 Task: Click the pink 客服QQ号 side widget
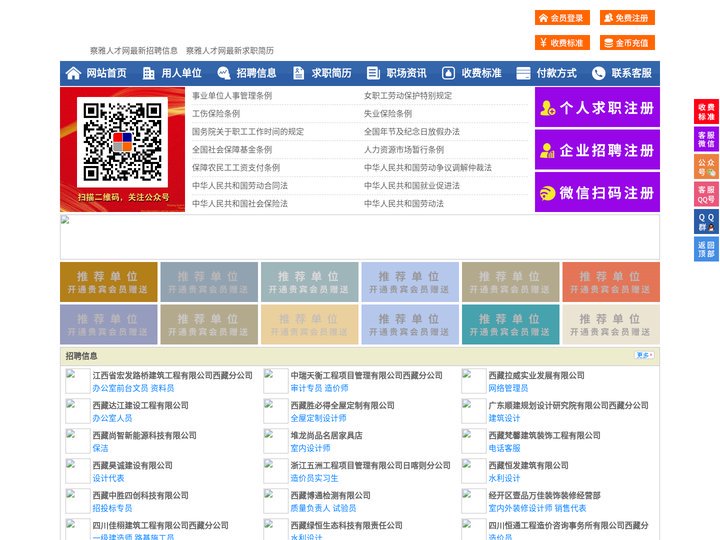coord(706,194)
